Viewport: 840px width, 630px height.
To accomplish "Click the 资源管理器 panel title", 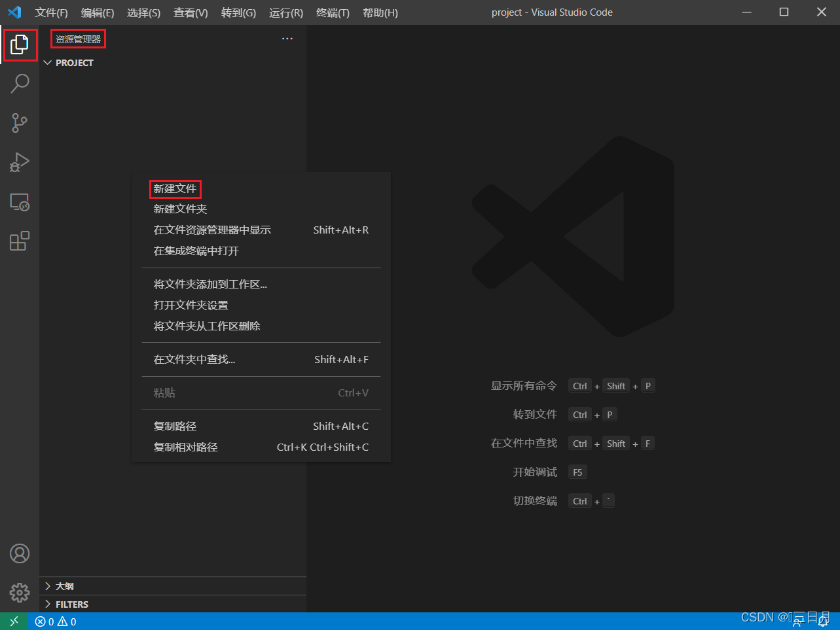I will [79, 39].
